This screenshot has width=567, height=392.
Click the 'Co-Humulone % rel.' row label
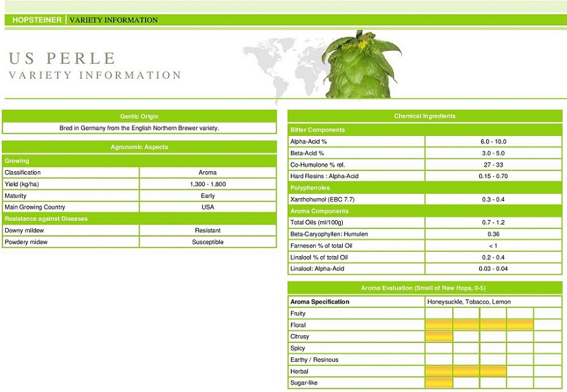click(x=318, y=164)
